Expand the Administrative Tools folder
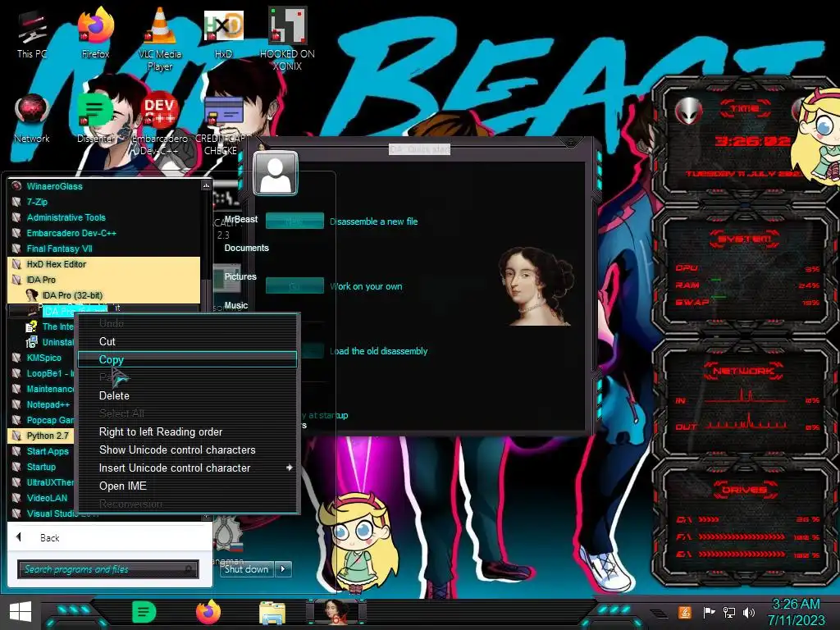Screen dimensions: 840x630 [66, 217]
